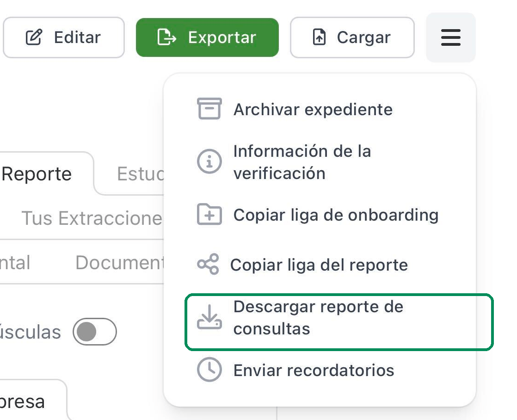The image size is (517, 420).
Task: Click the pencil edit icon in Editar
Action: tap(34, 37)
